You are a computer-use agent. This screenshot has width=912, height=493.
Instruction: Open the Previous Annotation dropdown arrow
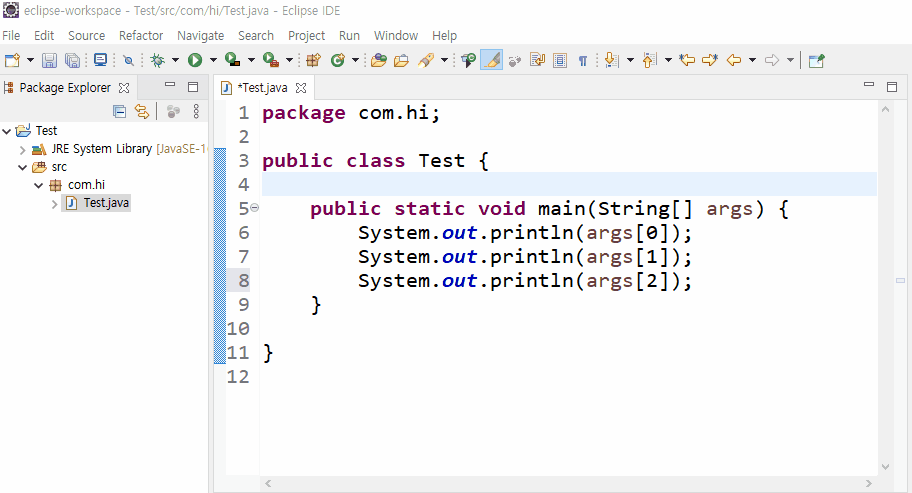pos(668,60)
